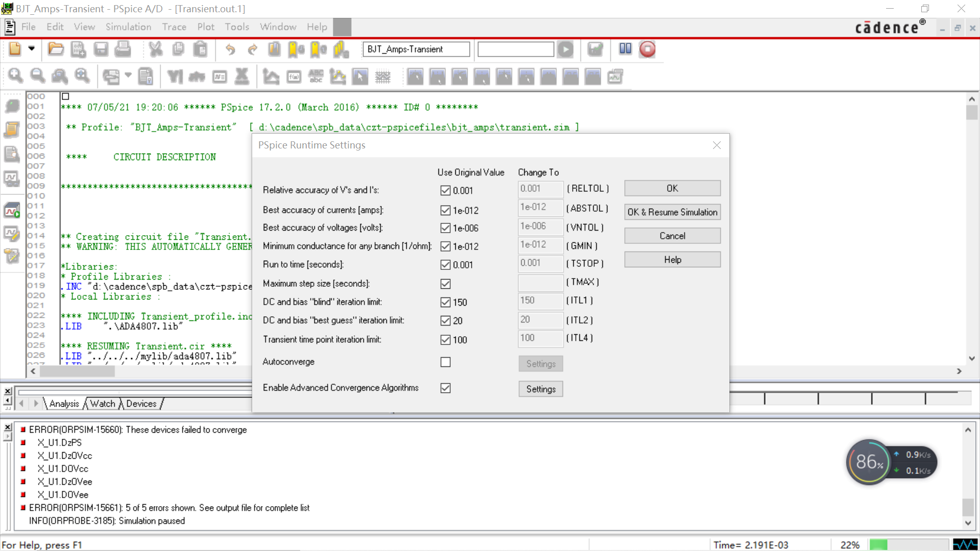Click the Undo arrow icon
The height and width of the screenshot is (551, 980).
tap(230, 49)
